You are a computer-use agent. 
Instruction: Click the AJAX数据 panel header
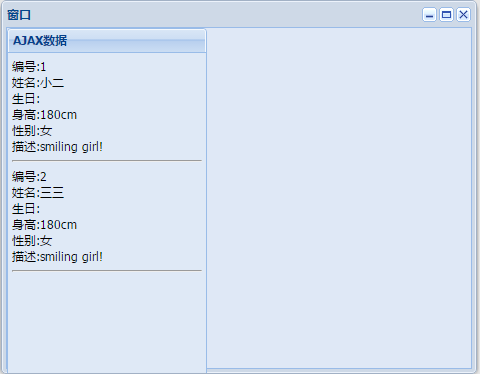pos(107,41)
